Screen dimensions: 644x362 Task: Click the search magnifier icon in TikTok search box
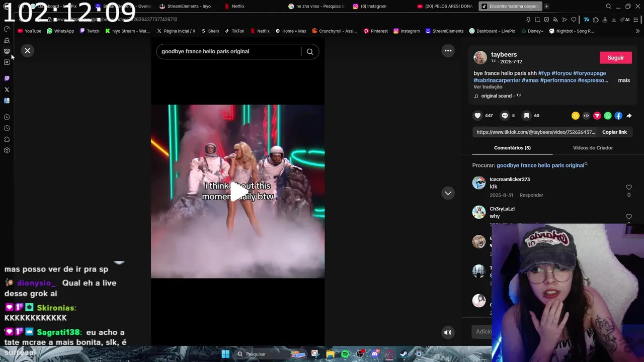[x=310, y=51]
